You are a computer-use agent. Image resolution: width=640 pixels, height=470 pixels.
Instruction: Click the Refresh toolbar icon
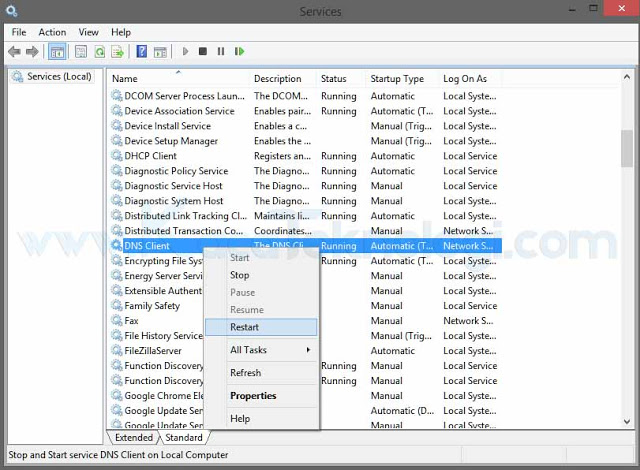99,51
